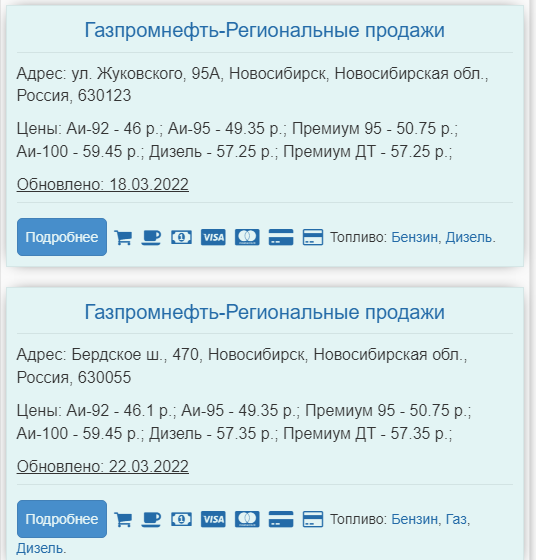Click the solid credit card icon in Бердское ш. card
This screenshot has height=560, width=536.
coord(281,519)
